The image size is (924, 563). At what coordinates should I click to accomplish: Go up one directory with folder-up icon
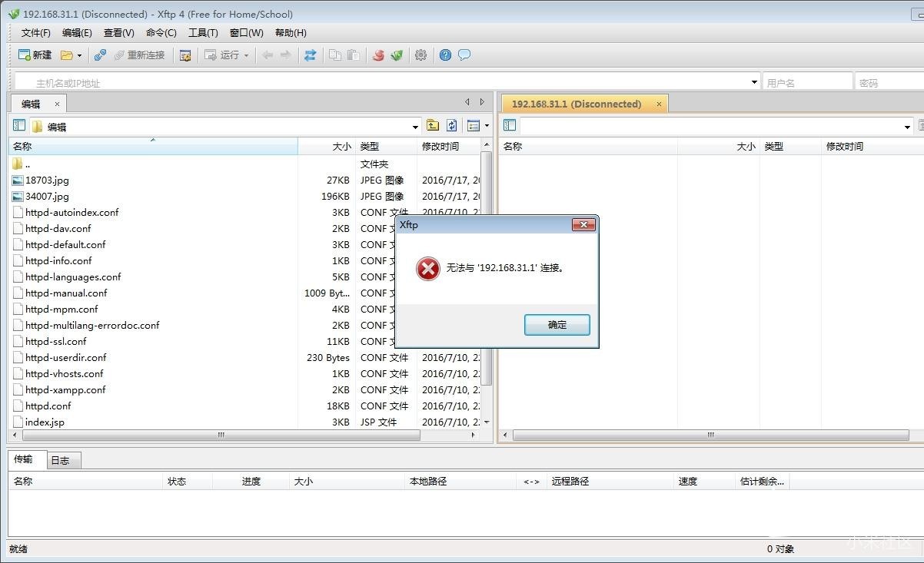432,125
